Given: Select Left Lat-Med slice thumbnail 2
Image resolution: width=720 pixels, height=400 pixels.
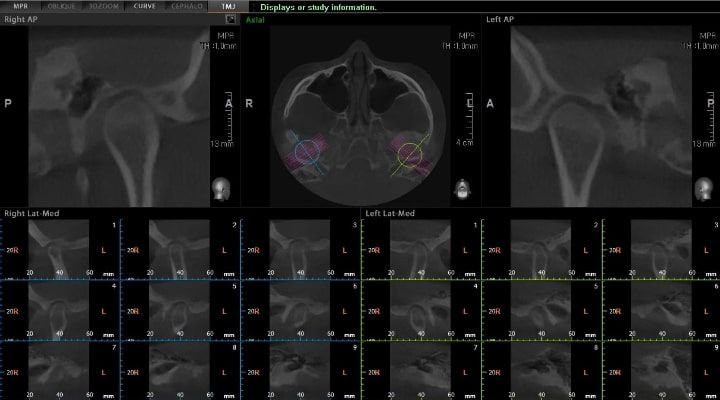Looking at the screenshot, I should pyautogui.click(x=540, y=247).
